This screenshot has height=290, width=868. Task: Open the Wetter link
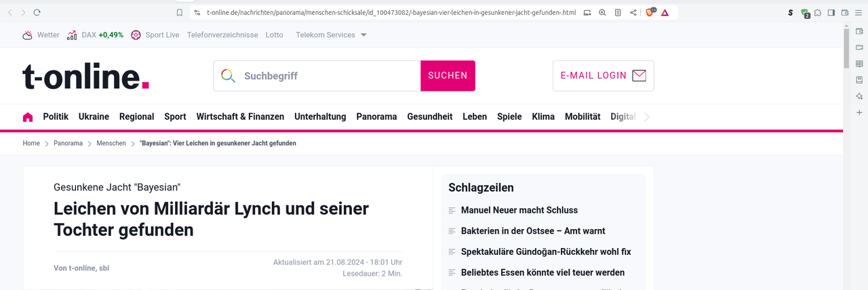(48, 35)
